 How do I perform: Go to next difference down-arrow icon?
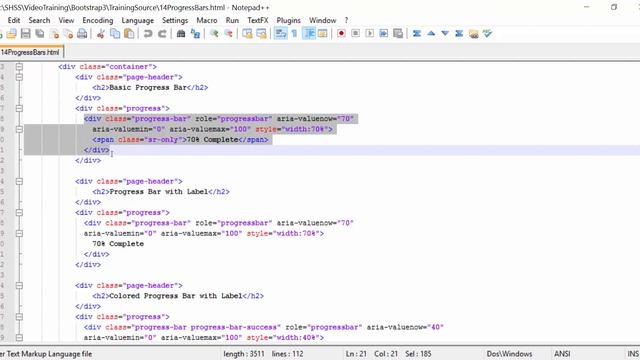click(x=445, y=33)
